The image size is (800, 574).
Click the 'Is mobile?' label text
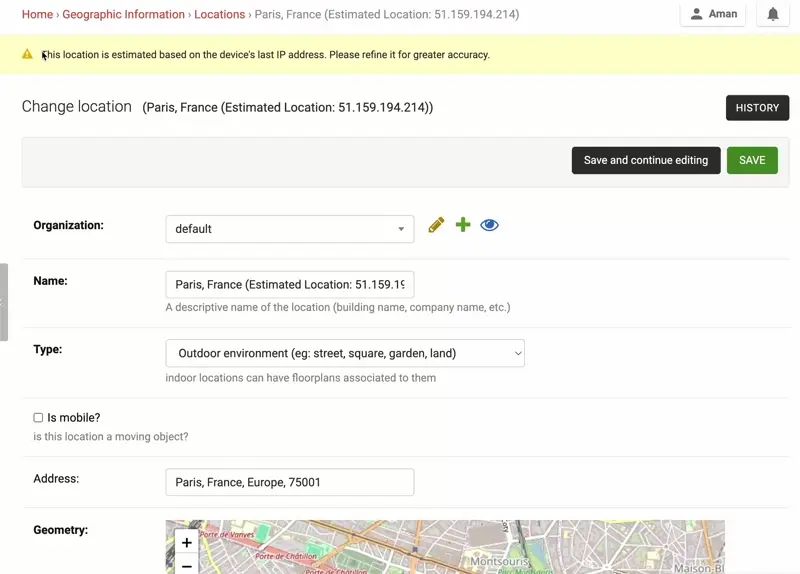(x=74, y=418)
